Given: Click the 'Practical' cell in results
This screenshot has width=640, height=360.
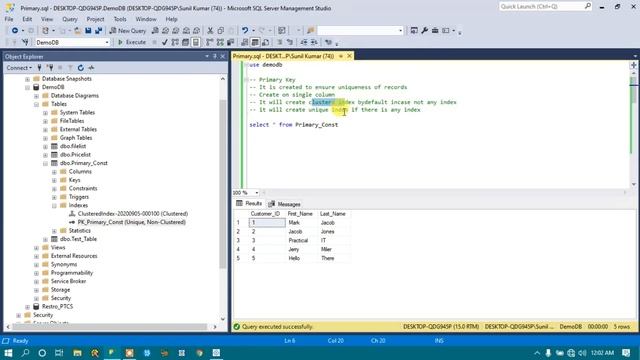Looking at the screenshot, I should pos(298,240).
